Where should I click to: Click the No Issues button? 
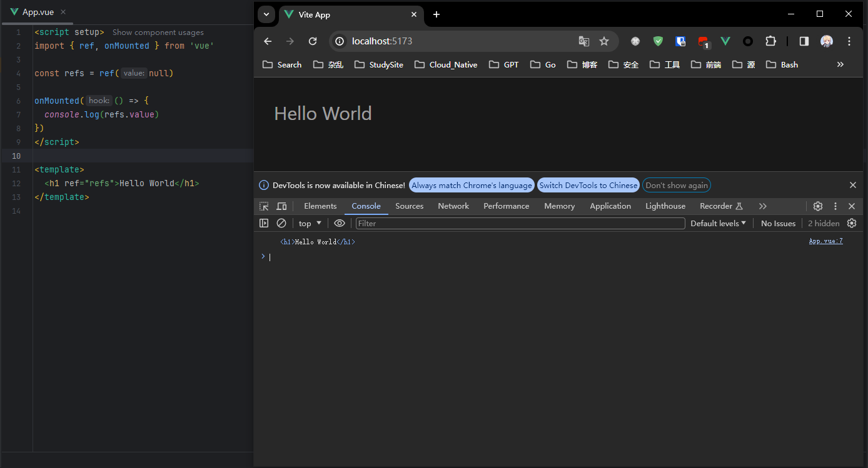point(778,223)
